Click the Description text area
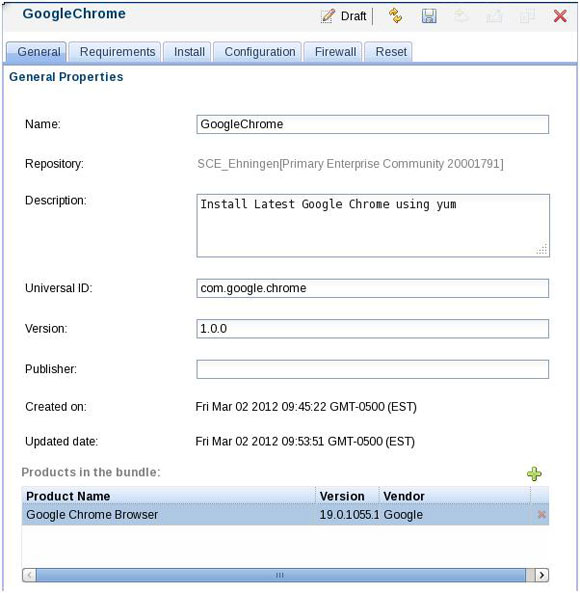580x593 pixels. coord(373,225)
